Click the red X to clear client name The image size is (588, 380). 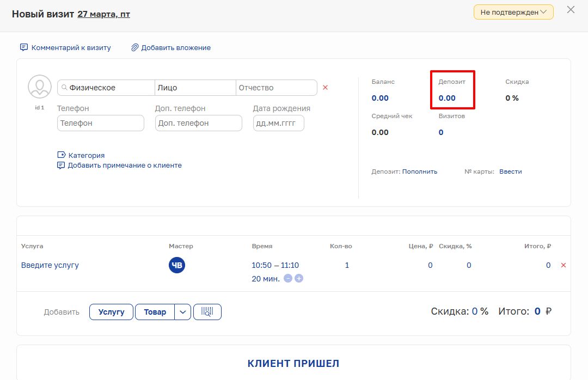click(x=326, y=88)
